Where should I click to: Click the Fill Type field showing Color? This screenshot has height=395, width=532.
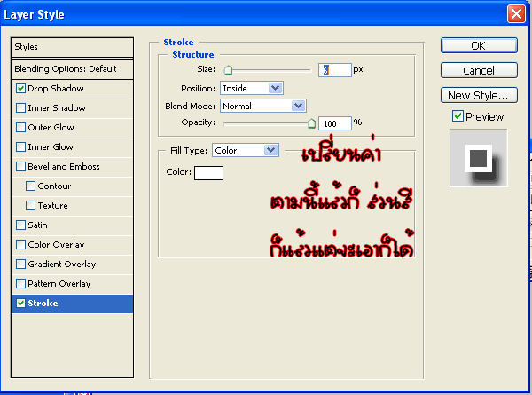(x=246, y=150)
